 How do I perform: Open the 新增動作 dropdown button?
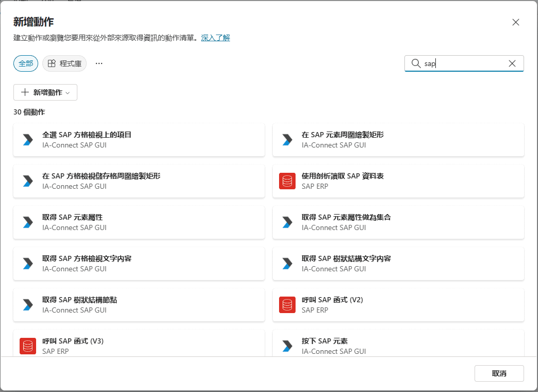pyautogui.click(x=45, y=92)
